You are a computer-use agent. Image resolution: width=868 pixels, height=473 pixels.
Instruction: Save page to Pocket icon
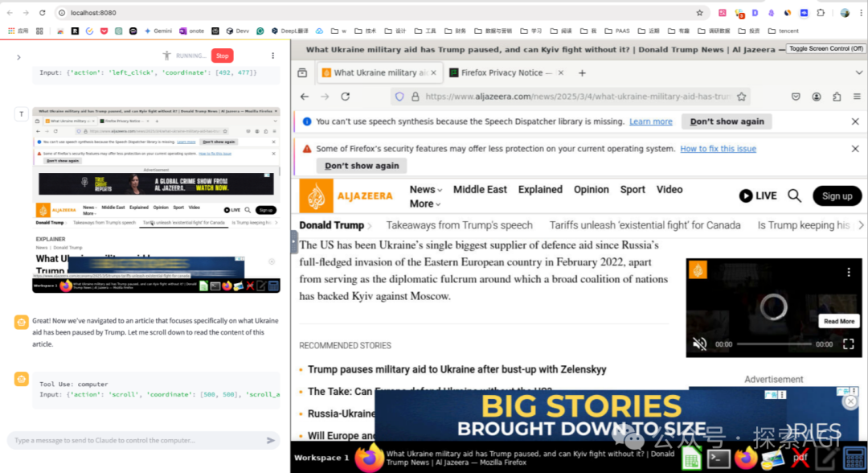click(796, 97)
